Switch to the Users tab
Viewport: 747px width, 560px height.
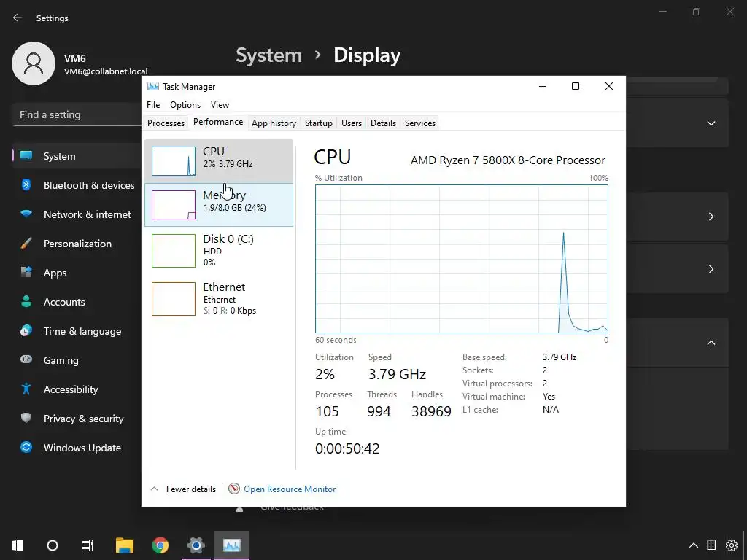(352, 122)
